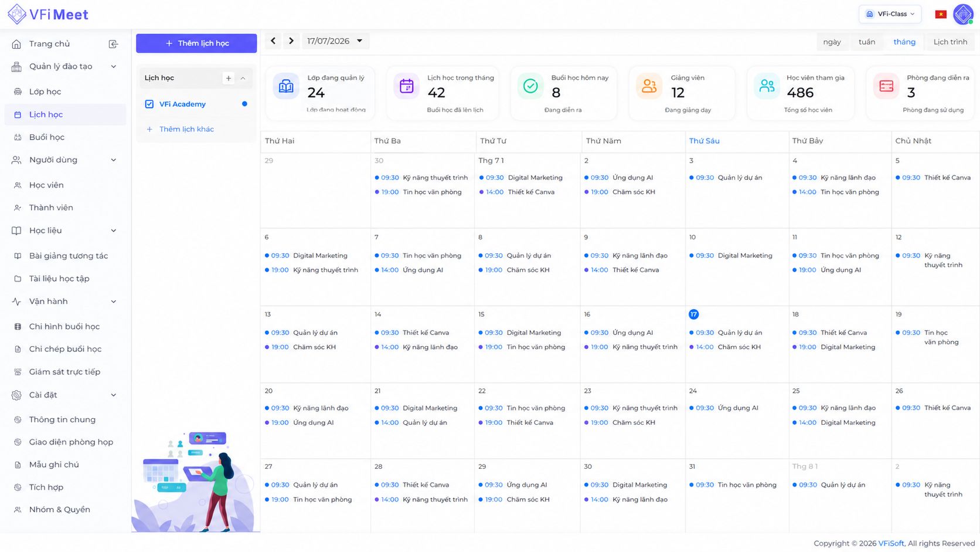Click the Nhóm & Quyền icon
The height and width of the screenshot is (552, 980).
point(18,510)
